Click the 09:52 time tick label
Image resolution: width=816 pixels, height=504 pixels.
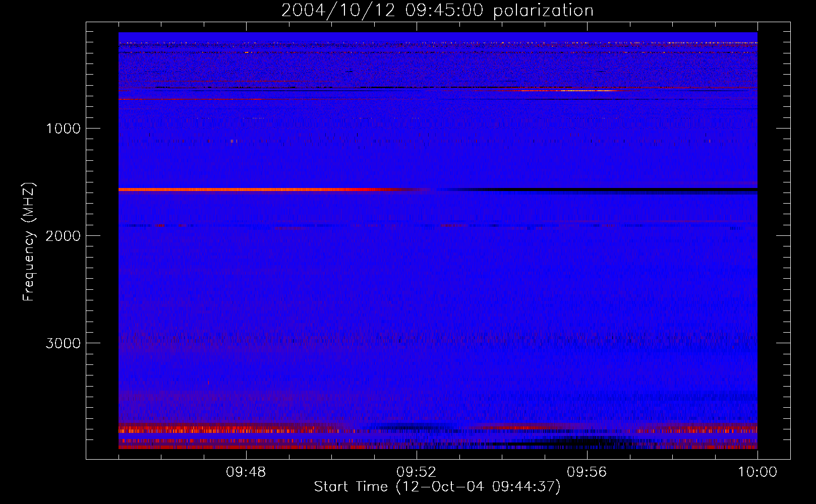coord(416,472)
